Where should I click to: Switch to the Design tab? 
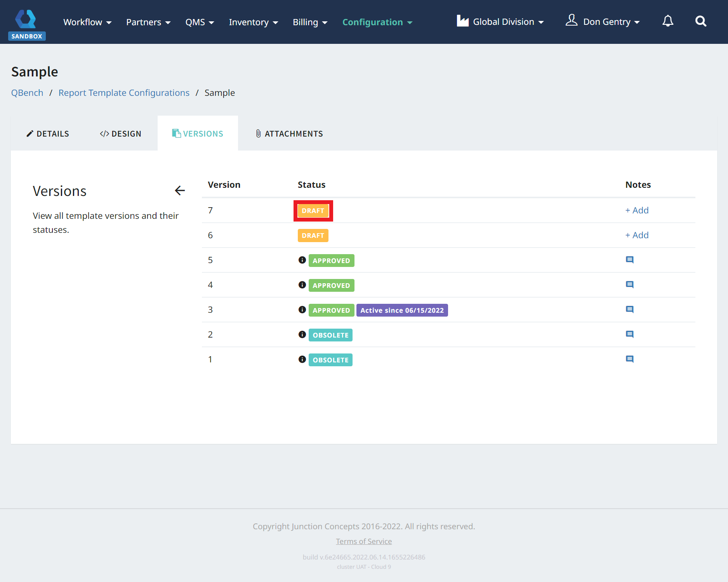pos(121,133)
